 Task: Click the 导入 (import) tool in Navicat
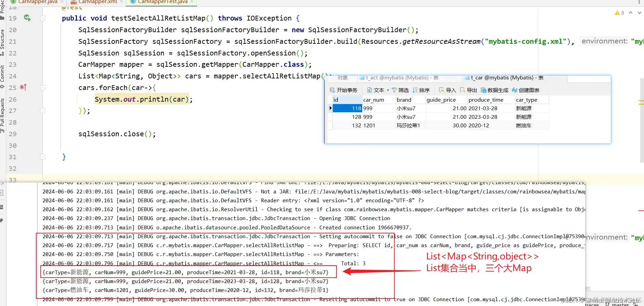[x=448, y=90]
